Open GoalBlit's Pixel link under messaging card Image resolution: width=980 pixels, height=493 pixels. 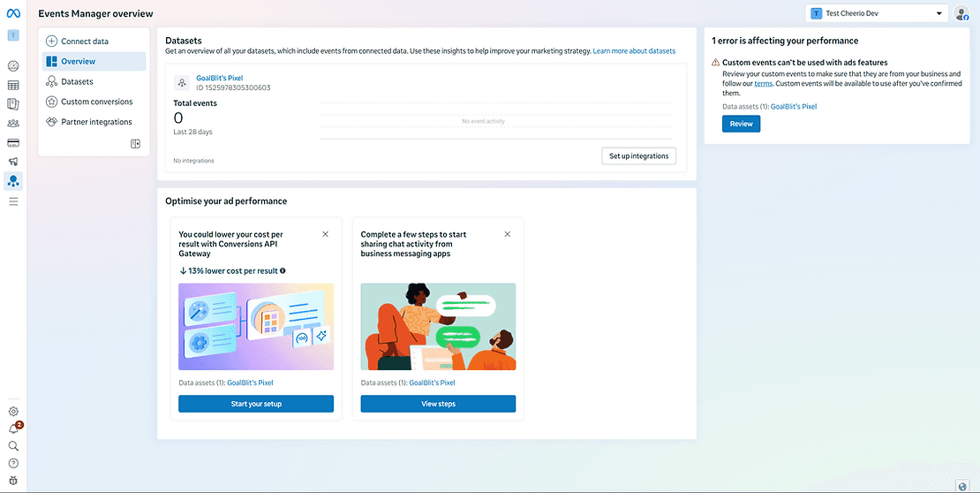tap(432, 383)
